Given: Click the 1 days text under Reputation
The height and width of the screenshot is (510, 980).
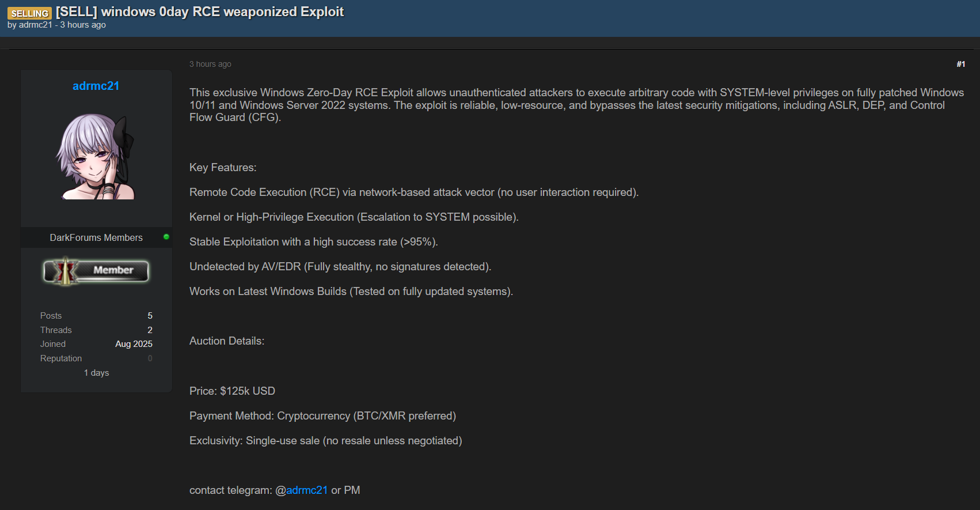Looking at the screenshot, I should pos(96,373).
